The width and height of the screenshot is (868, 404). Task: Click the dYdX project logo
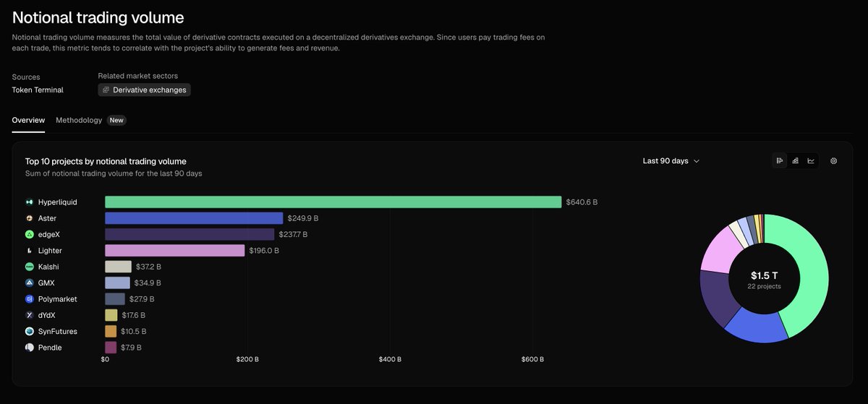(30, 315)
